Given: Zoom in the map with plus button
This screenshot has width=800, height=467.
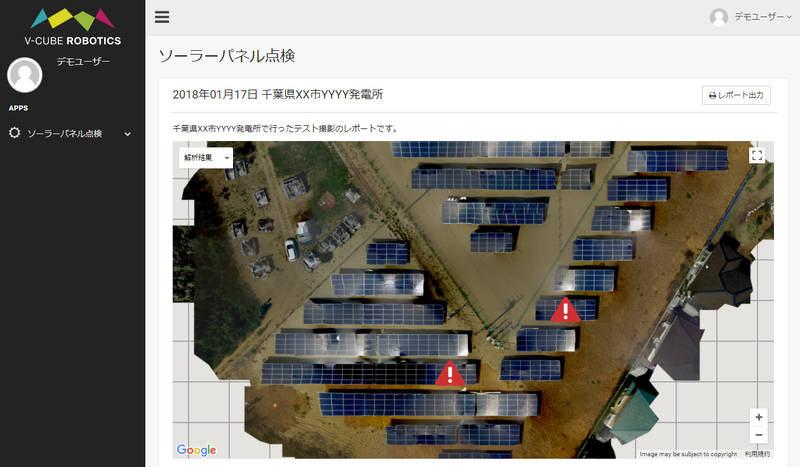Looking at the screenshot, I should pyautogui.click(x=759, y=417).
